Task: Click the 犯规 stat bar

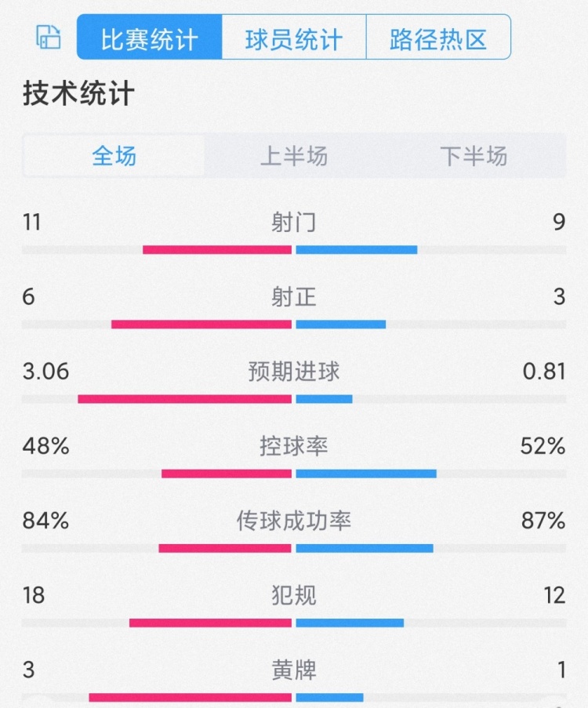Action: [293, 622]
